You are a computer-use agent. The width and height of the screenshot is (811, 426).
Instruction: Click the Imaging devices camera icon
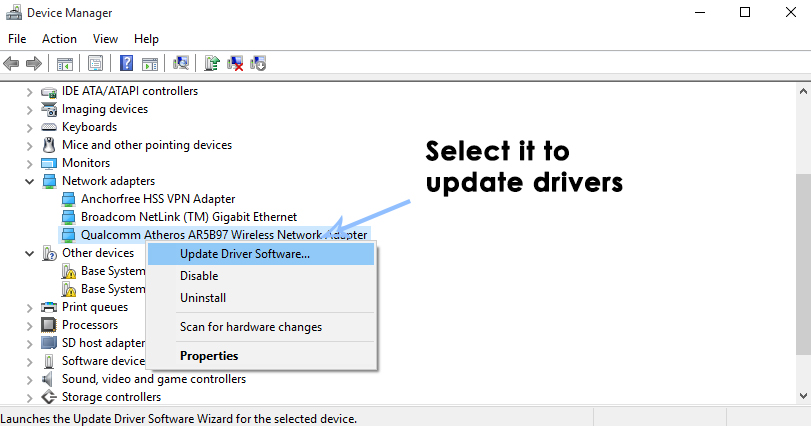pos(49,110)
